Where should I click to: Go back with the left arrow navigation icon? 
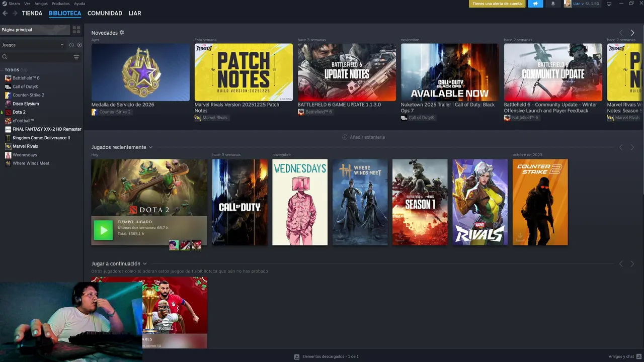(5, 13)
